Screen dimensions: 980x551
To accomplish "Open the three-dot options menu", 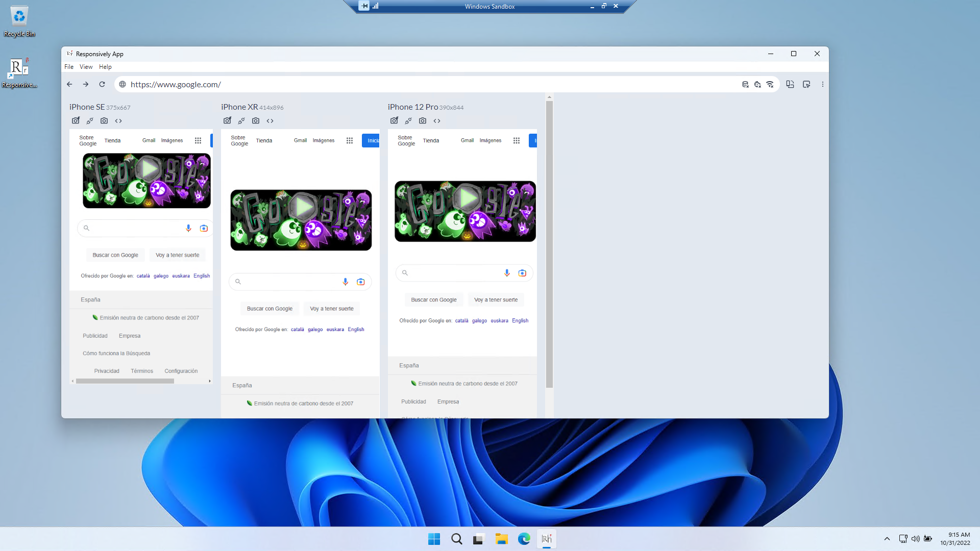I will pos(823,85).
